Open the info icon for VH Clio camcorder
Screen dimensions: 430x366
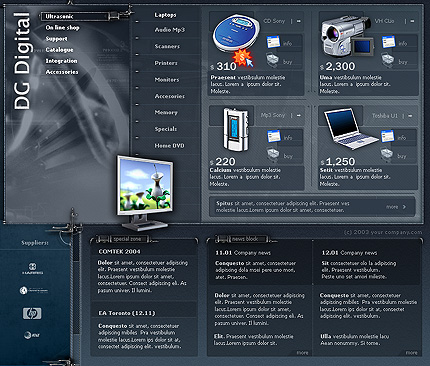tap(388, 42)
